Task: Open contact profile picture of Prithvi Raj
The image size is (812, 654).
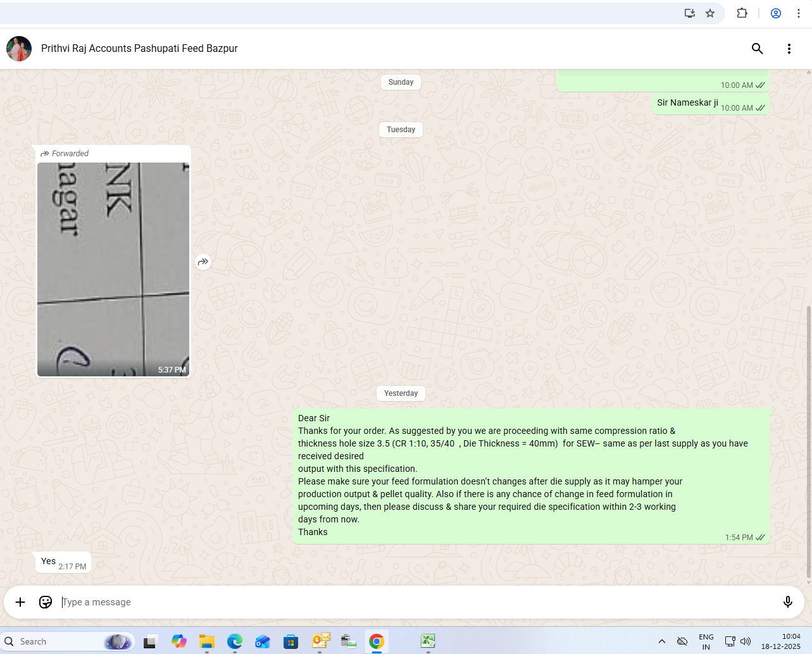Action: tap(19, 49)
